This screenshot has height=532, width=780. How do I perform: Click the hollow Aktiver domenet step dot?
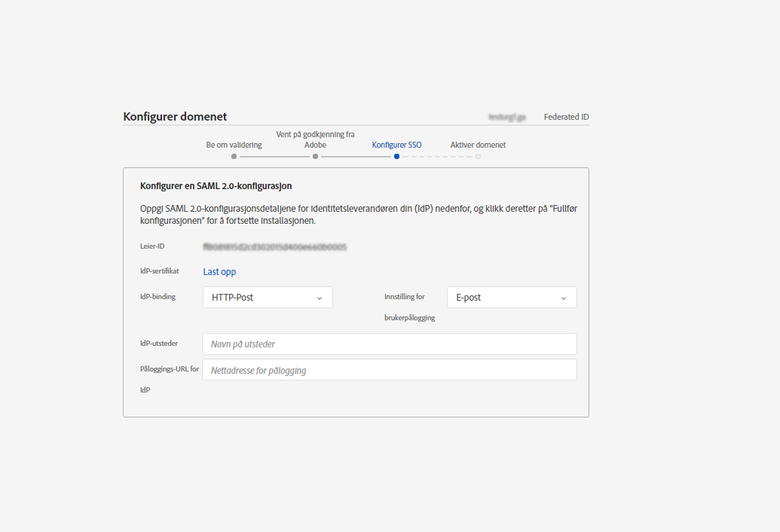[478, 157]
